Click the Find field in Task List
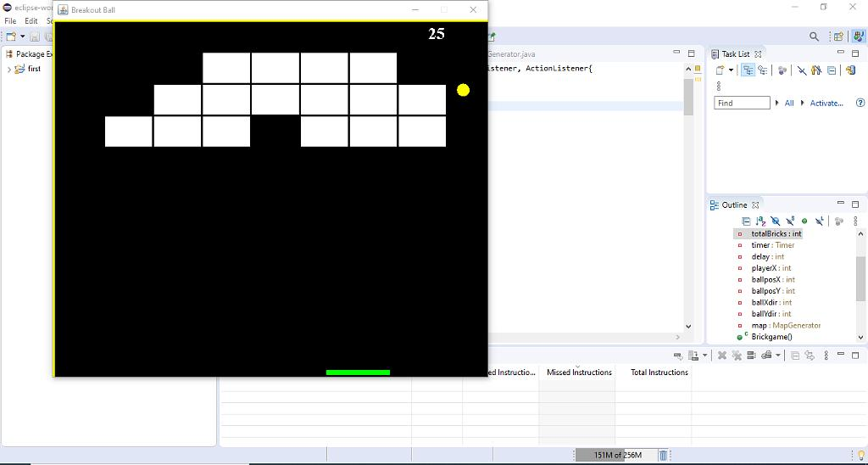Viewport: 868px width, 465px height. [x=742, y=103]
